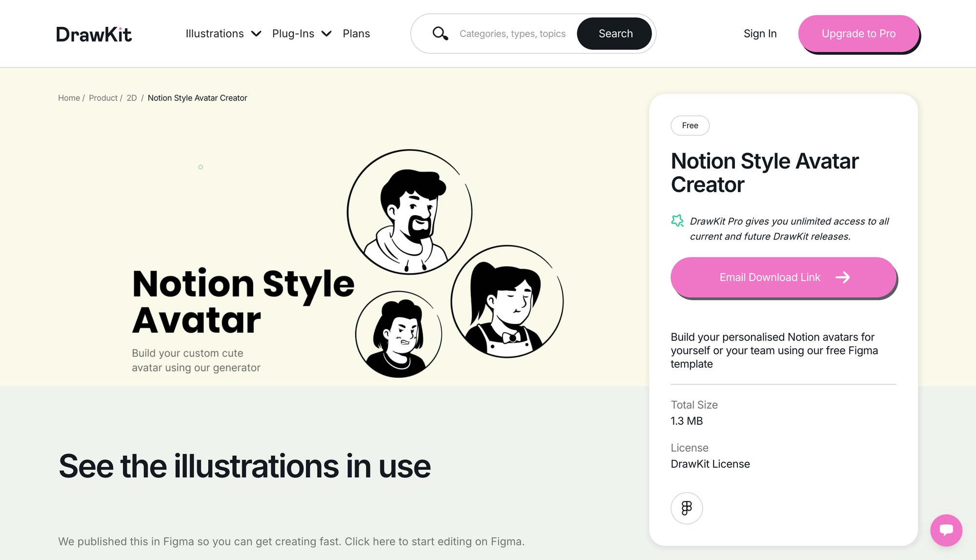The width and height of the screenshot is (976, 560).
Task: Click the Search button inside the search bar
Action: [x=614, y=34]
